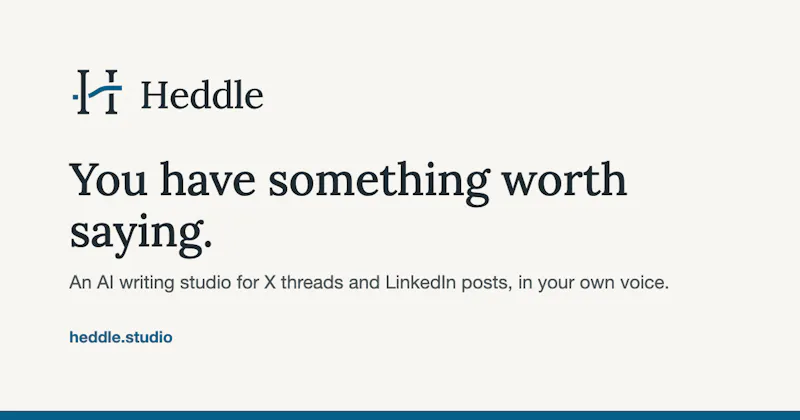This screenshot has width=800, height=420.
Task: Click the word "saying." in the headline
Action: [141, 234]
